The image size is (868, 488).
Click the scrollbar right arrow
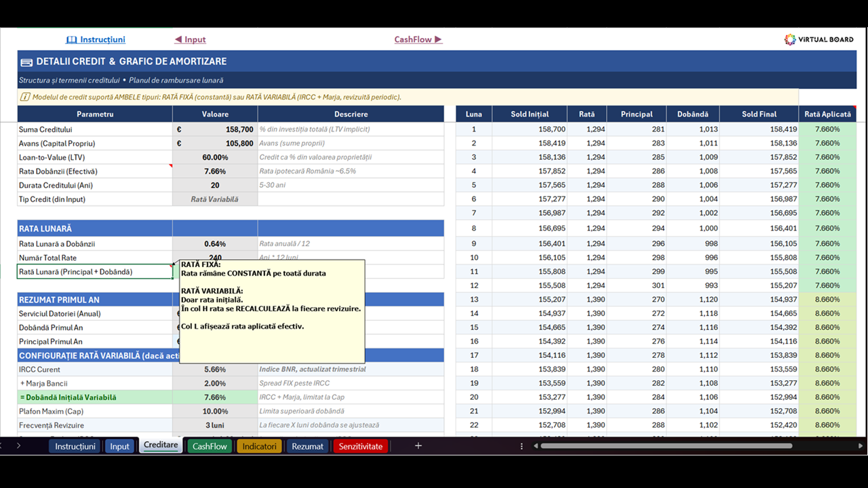click(860, 446)
